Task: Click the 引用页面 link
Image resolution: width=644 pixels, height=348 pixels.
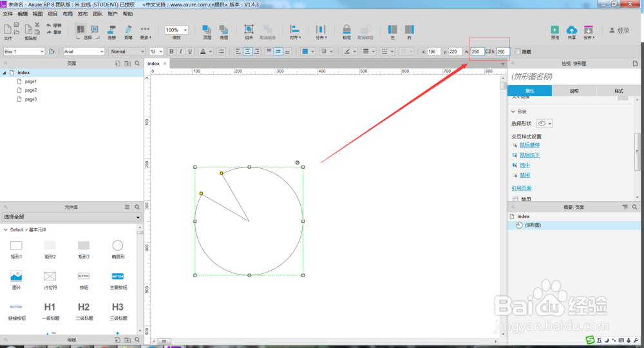Action: (x=521, y=188)
